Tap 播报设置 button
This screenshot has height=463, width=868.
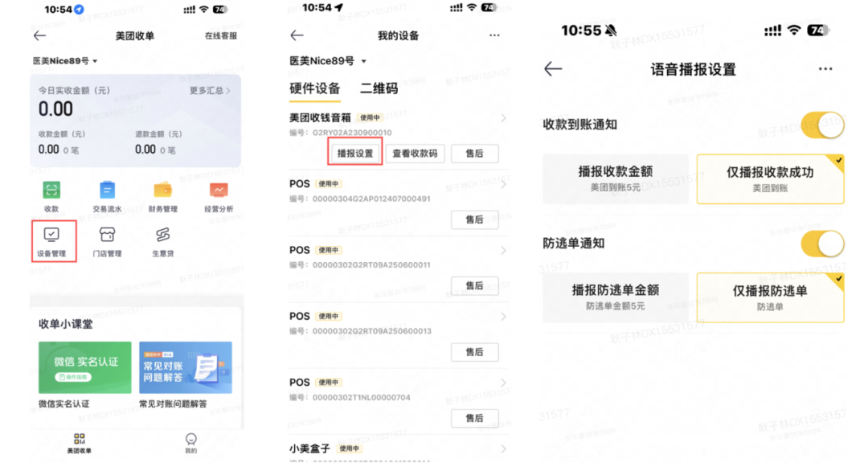point(355,154)
